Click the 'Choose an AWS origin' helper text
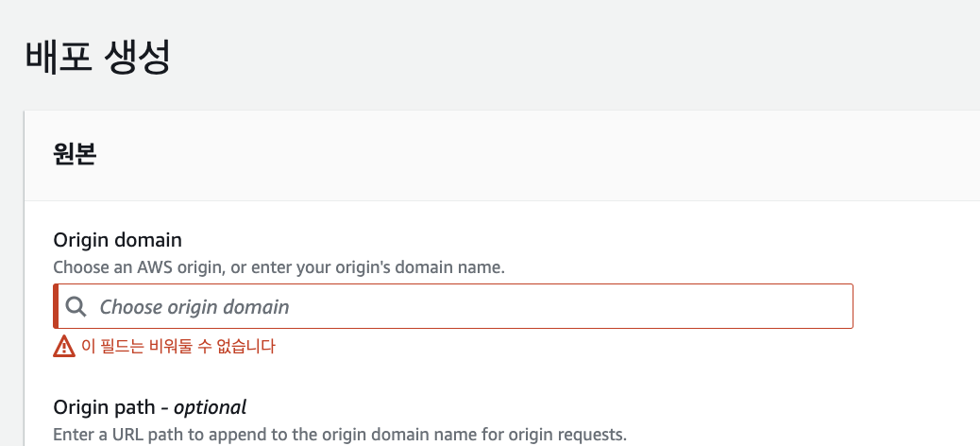 pyautogui.click(x=135, y=267)
